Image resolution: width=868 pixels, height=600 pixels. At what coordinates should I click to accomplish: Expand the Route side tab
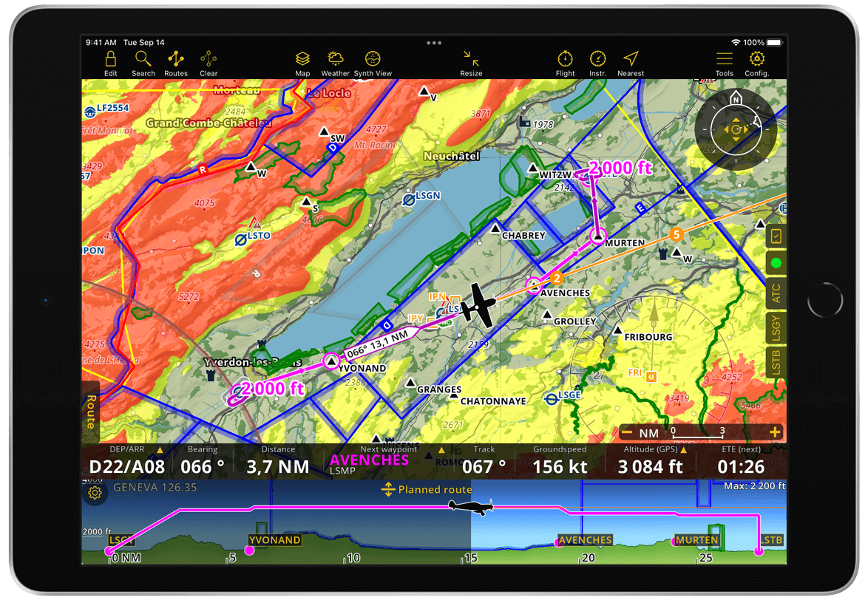pyautogui.click(x=90, y=412)
